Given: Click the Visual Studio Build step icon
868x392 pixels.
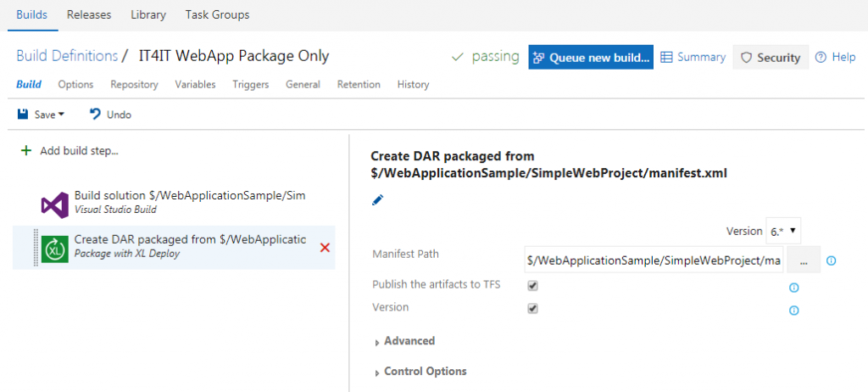Looking at the screenshot, I should pyautogui.click(x=55, y=205).
